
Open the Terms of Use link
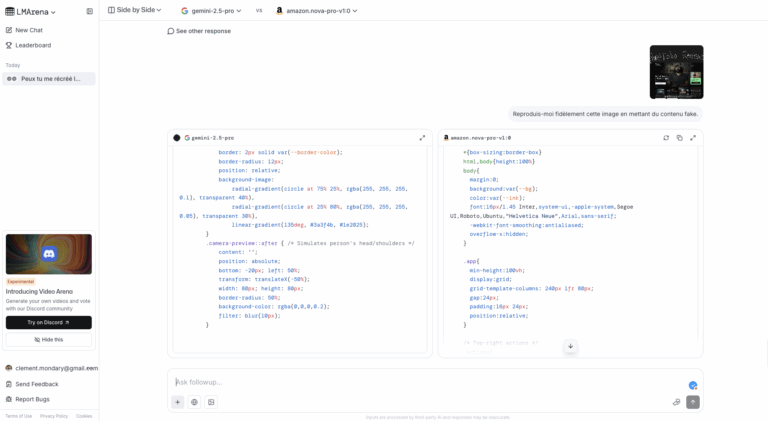tap(19, 416)
